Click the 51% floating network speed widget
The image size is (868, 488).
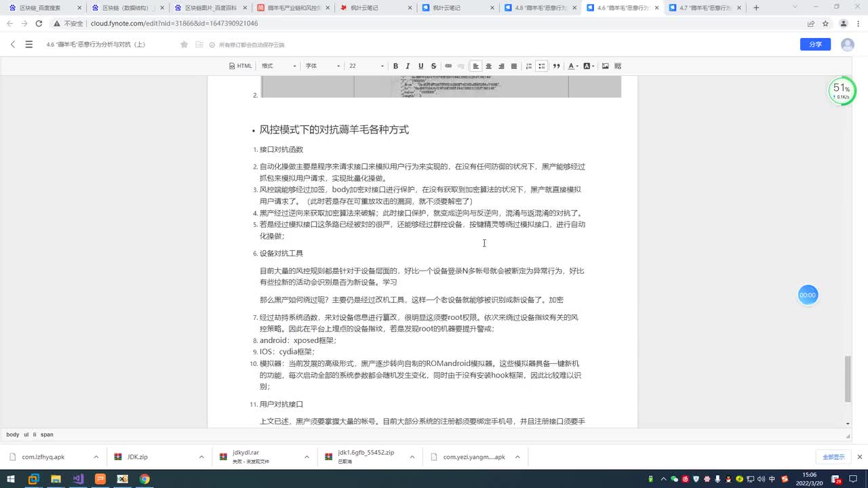click(x=842, y=91)
